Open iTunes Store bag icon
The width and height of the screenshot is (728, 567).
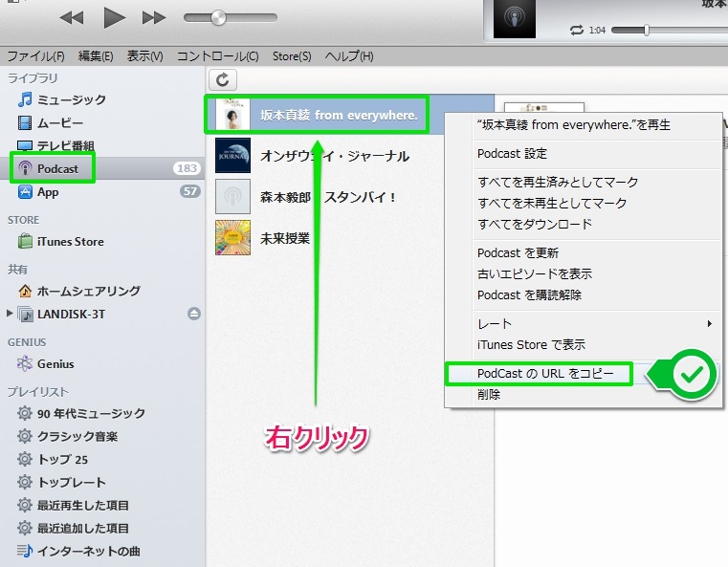pyautogui.click(x=25, y=241)
